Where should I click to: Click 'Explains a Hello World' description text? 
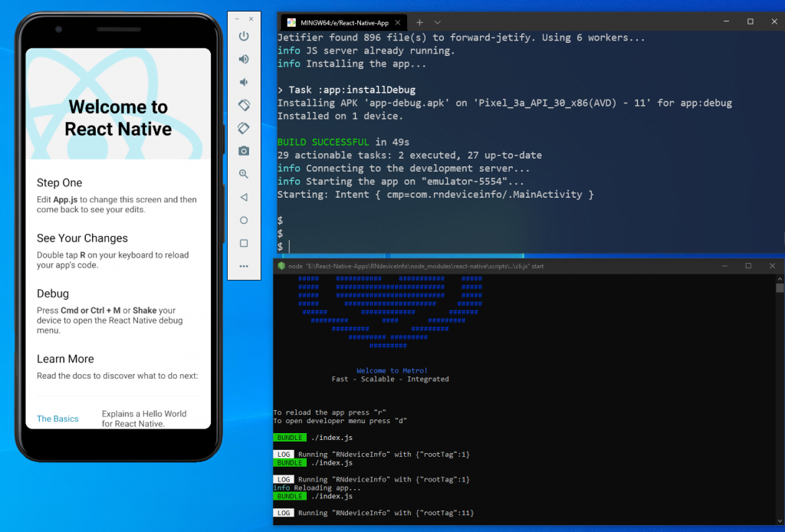click(x=144, y=419)
